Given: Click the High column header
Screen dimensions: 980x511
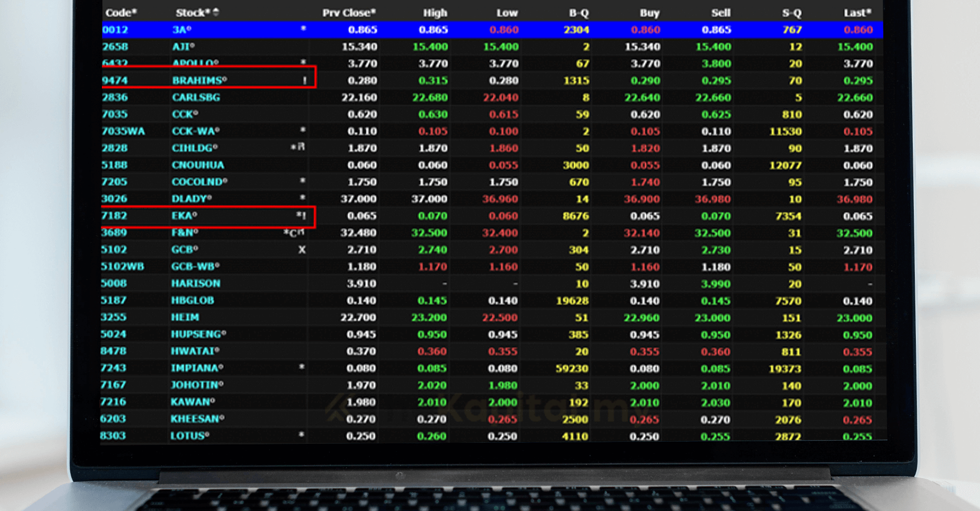Looking at the screenshot, I should click(x=435, y=13).
